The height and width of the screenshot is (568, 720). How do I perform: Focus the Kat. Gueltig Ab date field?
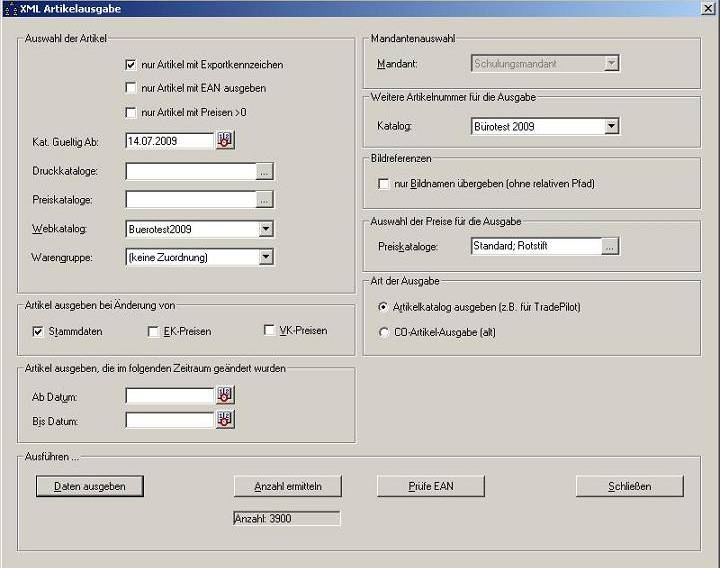pos(169,141)
